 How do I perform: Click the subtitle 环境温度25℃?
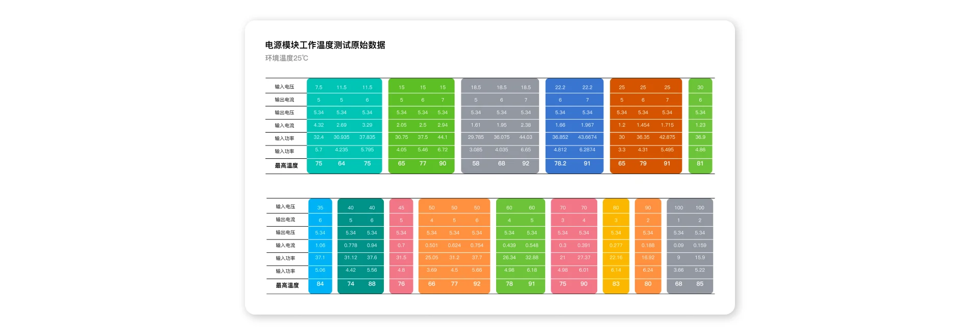286,58
